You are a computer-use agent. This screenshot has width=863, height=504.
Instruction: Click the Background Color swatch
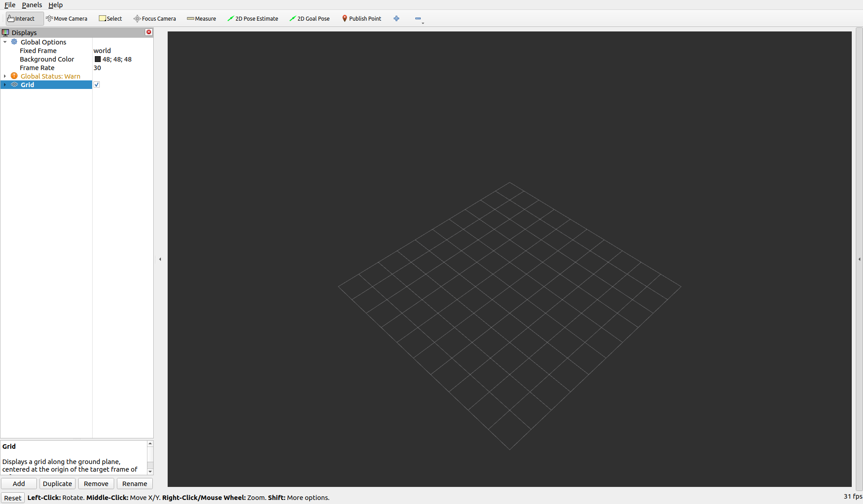pos(98,59)
